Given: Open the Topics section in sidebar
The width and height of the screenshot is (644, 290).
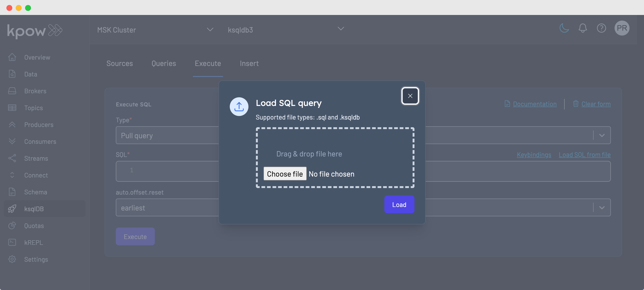Looking at the screenshot, I should (33, 108).
